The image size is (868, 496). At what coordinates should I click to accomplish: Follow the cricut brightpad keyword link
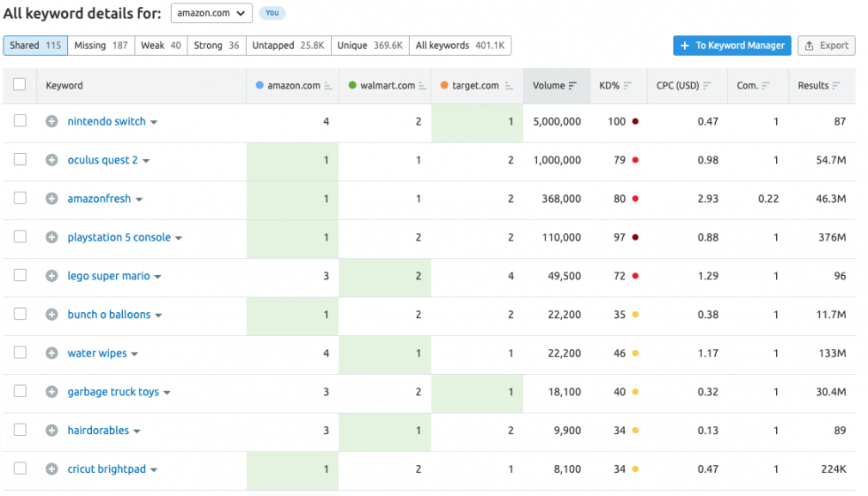[x=107, y=468]
